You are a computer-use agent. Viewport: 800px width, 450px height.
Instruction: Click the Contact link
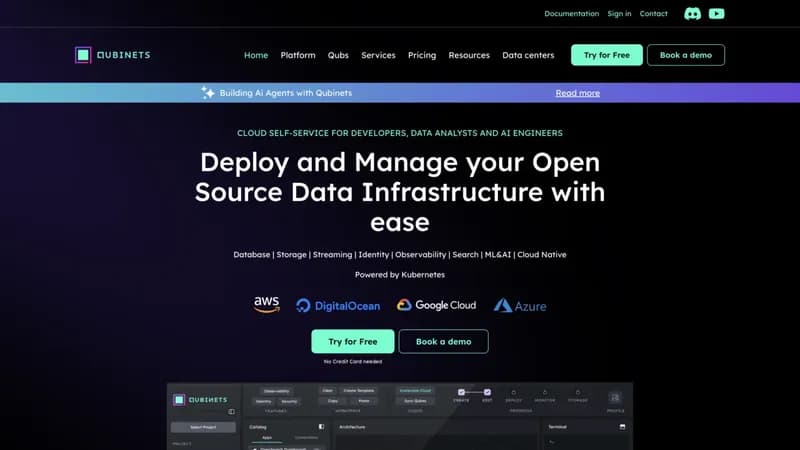(654, 14)
